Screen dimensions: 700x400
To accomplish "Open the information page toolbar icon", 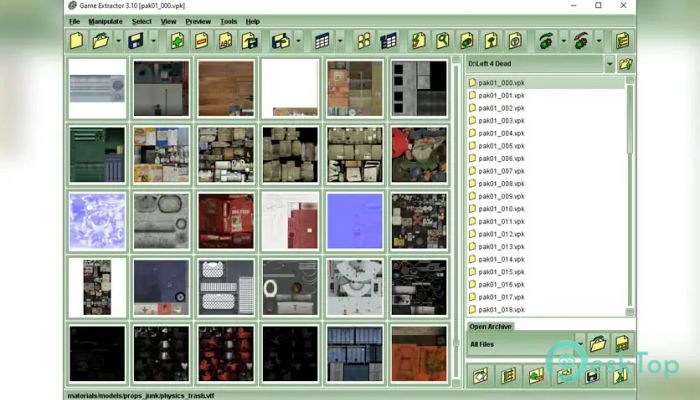I will coord(515,41).
